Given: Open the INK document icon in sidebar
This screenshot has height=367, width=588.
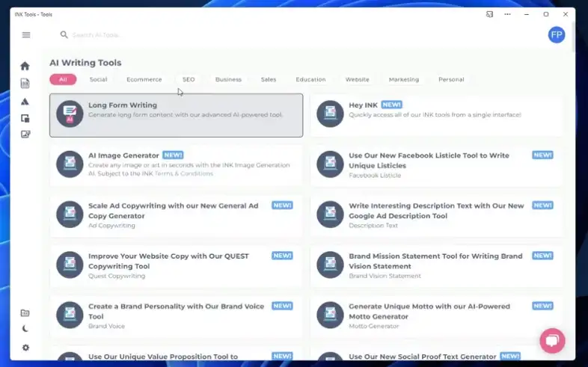Looking at the screenshot, I should pos(25,83).
